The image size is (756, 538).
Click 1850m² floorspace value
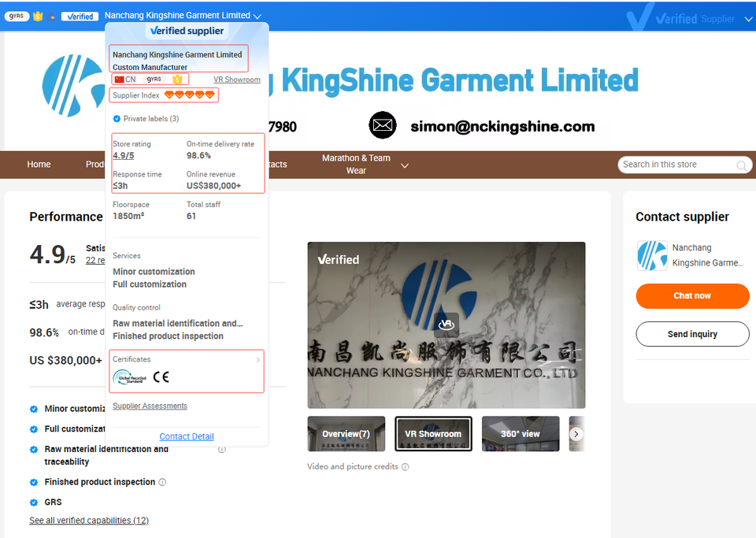[x=128, y=216]
